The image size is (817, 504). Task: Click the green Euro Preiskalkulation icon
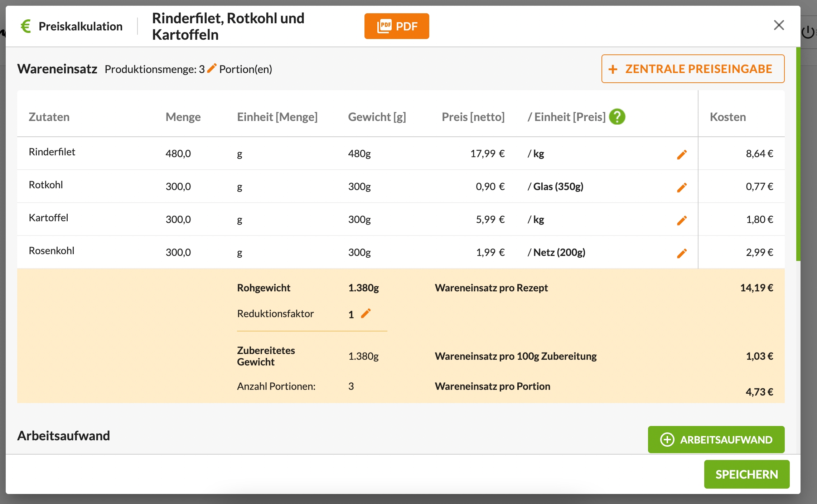26,26
